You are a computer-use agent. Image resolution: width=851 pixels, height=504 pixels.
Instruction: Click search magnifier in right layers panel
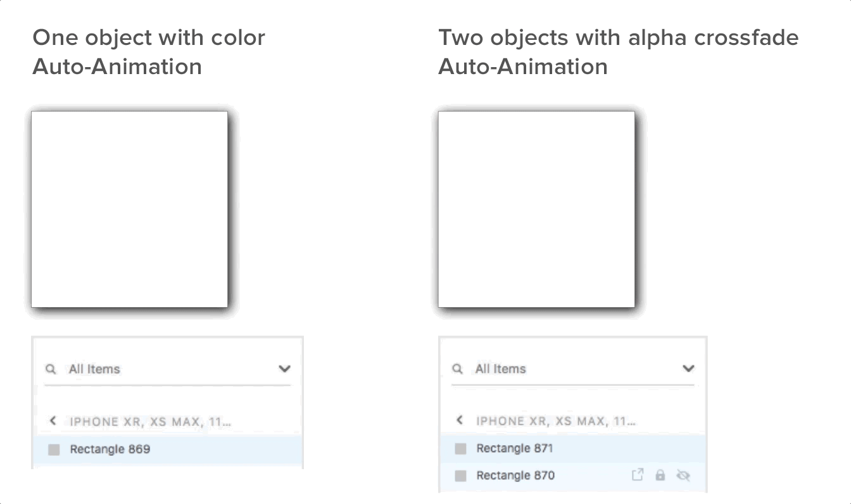457,369
